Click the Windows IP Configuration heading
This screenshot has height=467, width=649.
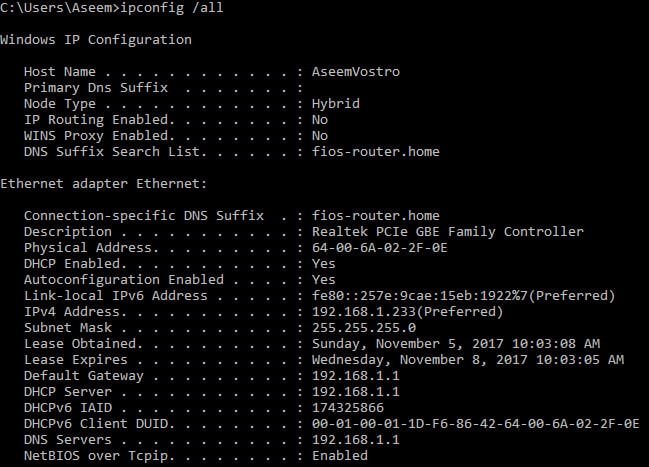(96, 40)
